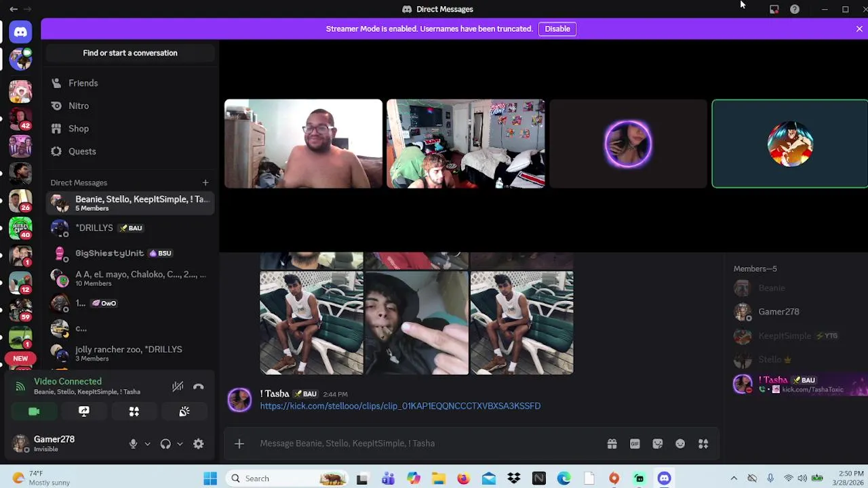Open emoji picker
The height and width of the screenshot is (488, 868).
[x=680, y=443]
